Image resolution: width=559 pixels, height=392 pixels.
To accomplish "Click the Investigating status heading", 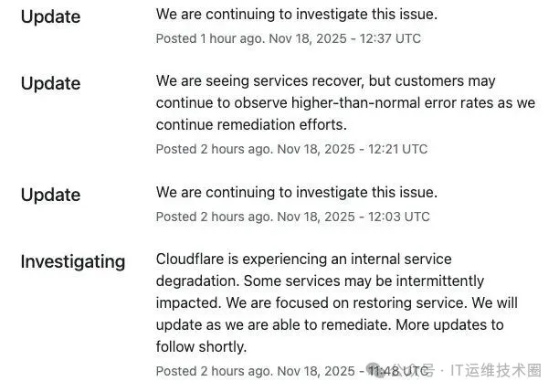I will click(73, 262).
